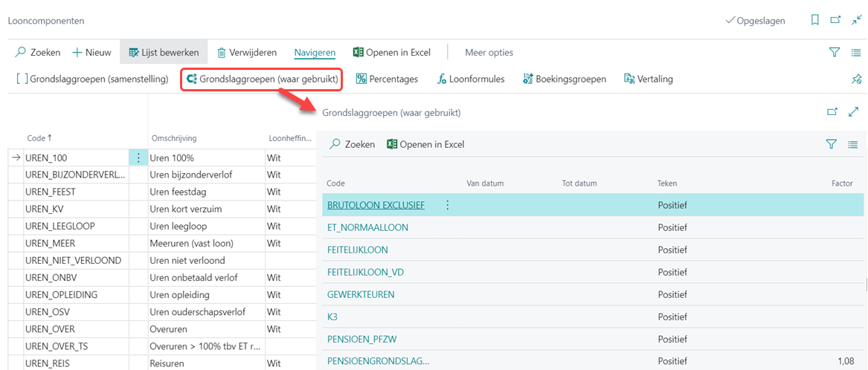The height and width of the screenshot is (370, 868).
Task: Click the bookmark icon next to Opgeslagen
Action: tap(815, 21)
